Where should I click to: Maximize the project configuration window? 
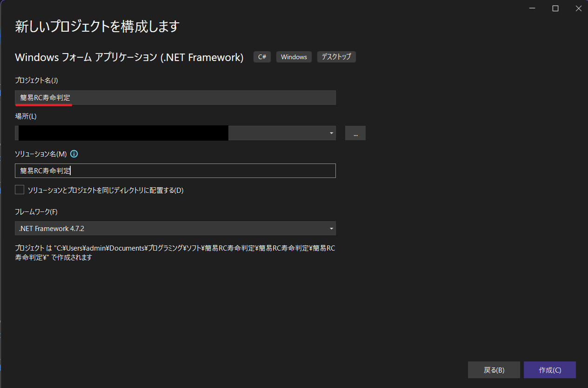click(x=555, y=8)
